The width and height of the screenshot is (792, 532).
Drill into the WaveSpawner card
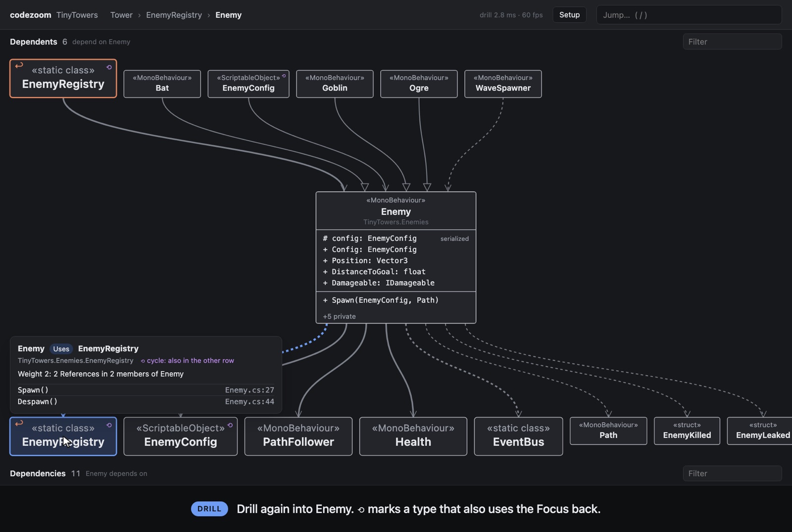click(x=503, y=84)
